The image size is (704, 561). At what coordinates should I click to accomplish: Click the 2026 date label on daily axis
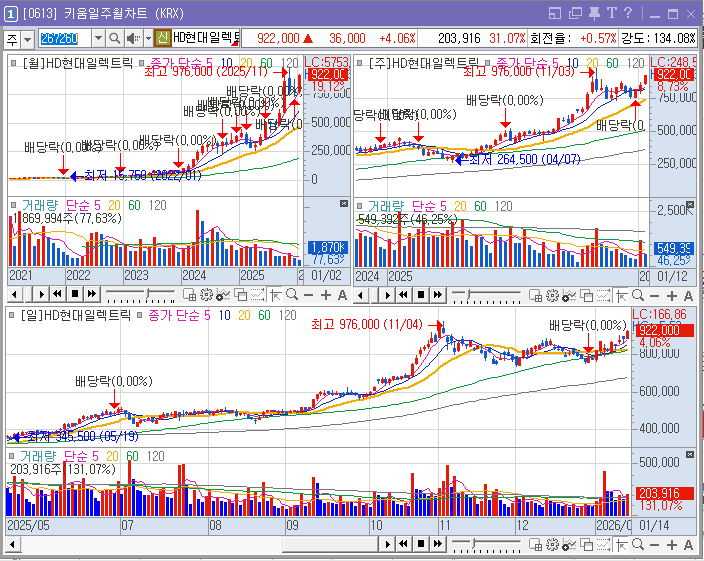click(613, 525)
